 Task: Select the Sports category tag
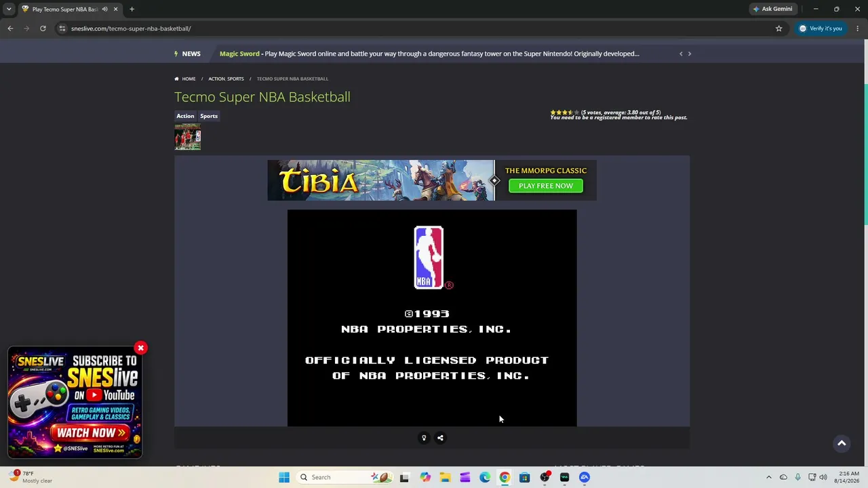pos(209,116)
